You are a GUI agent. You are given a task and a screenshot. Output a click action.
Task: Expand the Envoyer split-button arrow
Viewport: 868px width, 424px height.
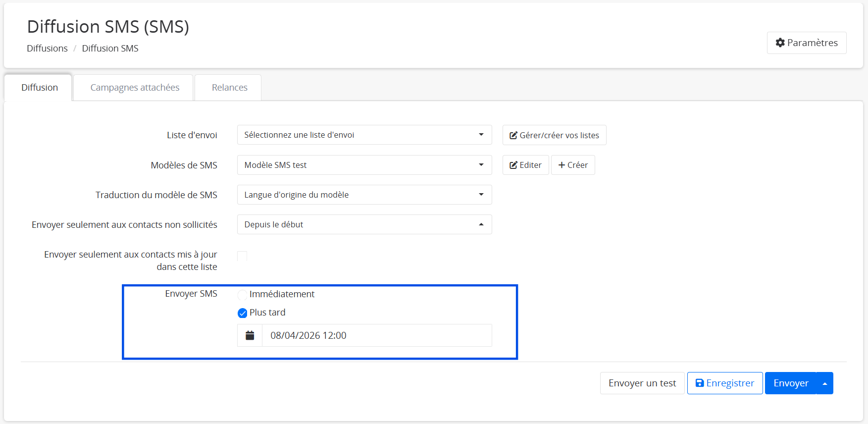click(x=825, y=383)
